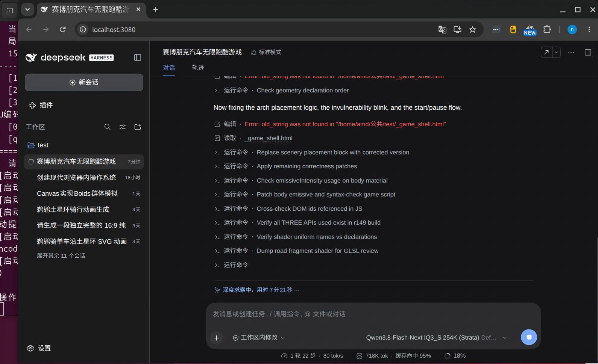Open conversation 鹈鹕骑单车沿土星环 SVG 动画
The height and width of the screenshot is (364, 598).
84,241
